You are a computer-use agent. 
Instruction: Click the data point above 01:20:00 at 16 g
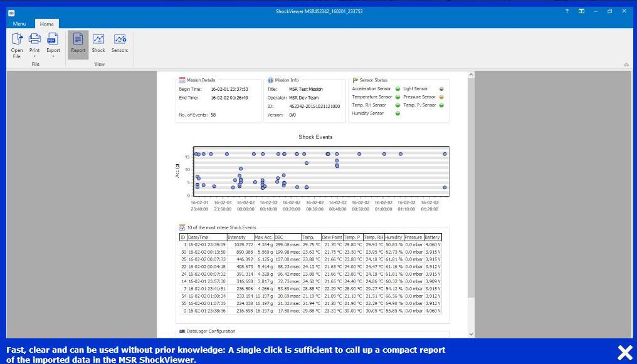pyautogui.click(x=445, y=154)
